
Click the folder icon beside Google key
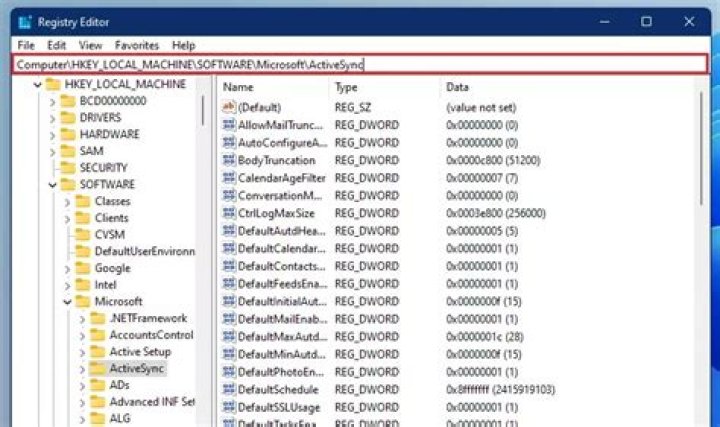(x=83, y=268)
